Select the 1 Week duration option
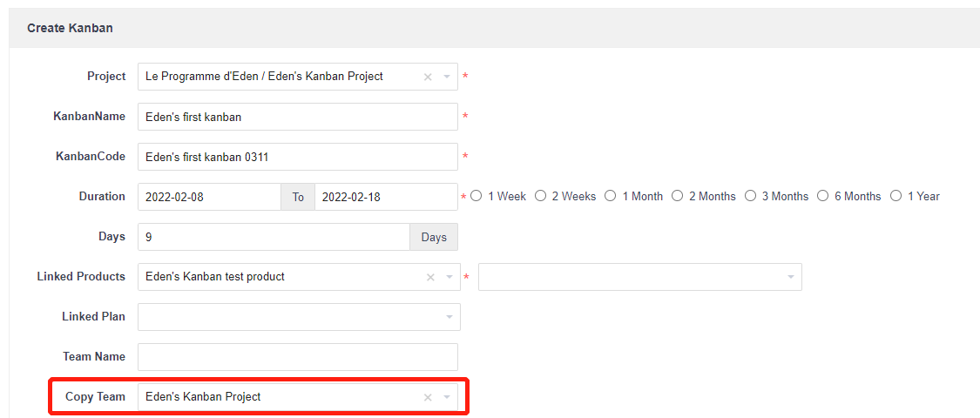This screenshot has width=980, height=418. (476, 197)
